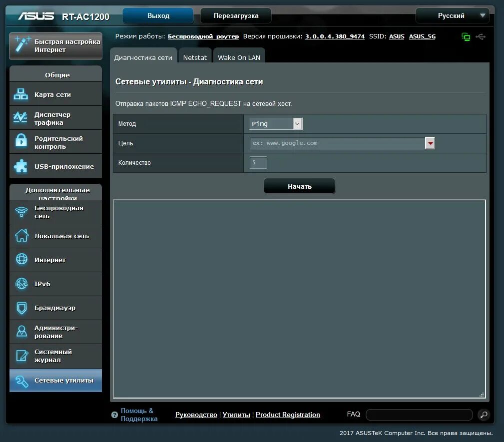This screenshot has height=442, width=504.
Task: Click the Локальная сеть house icon
Action: [x=21, y=236]
